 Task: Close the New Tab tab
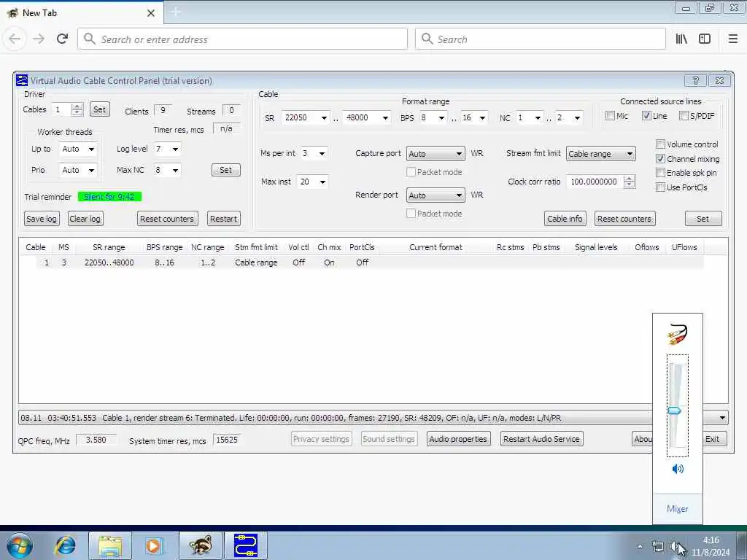(150, 13)
